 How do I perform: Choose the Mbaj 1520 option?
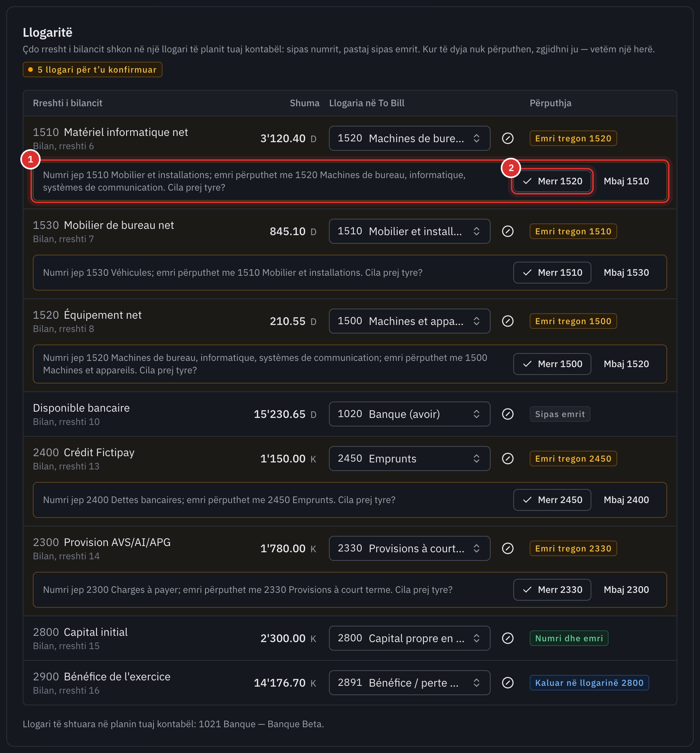[x=626, y=364]
